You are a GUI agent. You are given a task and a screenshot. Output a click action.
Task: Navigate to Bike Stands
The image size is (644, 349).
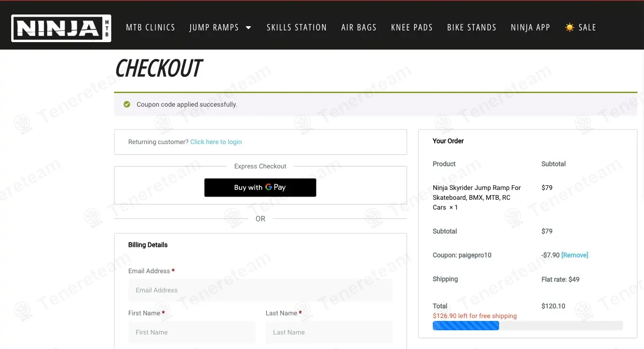click(472, 28)
